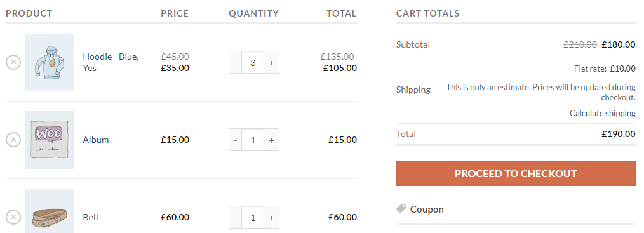
Task: Open the Woo Album cover thumbnail
Action: (x=50, y=140)
